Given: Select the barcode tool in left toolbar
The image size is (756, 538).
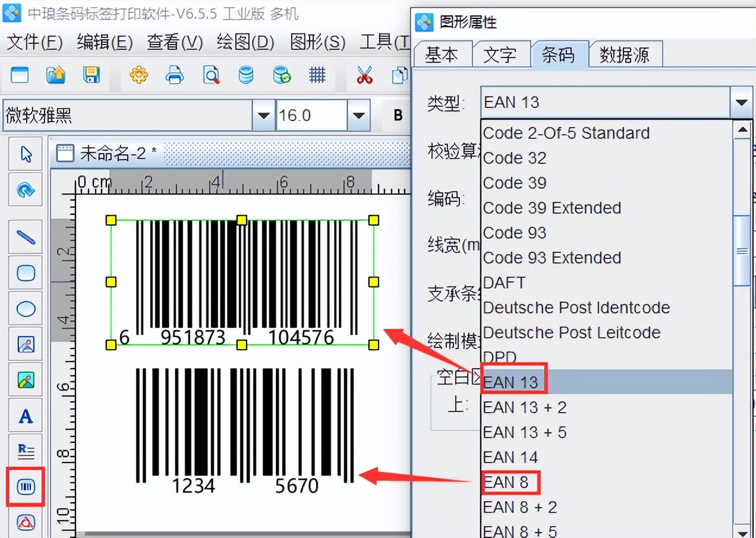Looking at the screenshot, I should 25,488.
